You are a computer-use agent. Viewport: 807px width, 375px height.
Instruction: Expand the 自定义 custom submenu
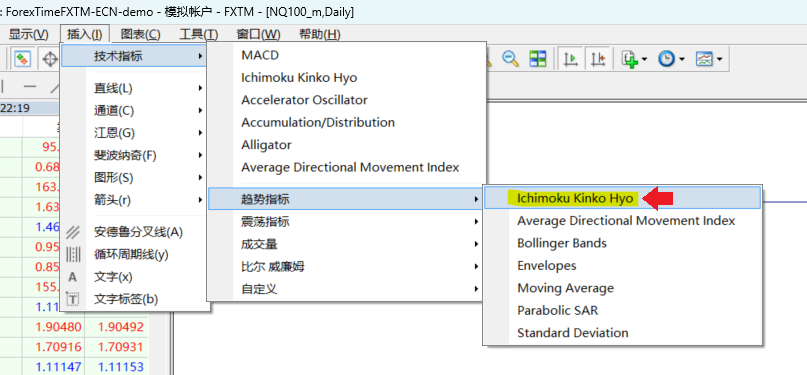click(x=346, y=289)
